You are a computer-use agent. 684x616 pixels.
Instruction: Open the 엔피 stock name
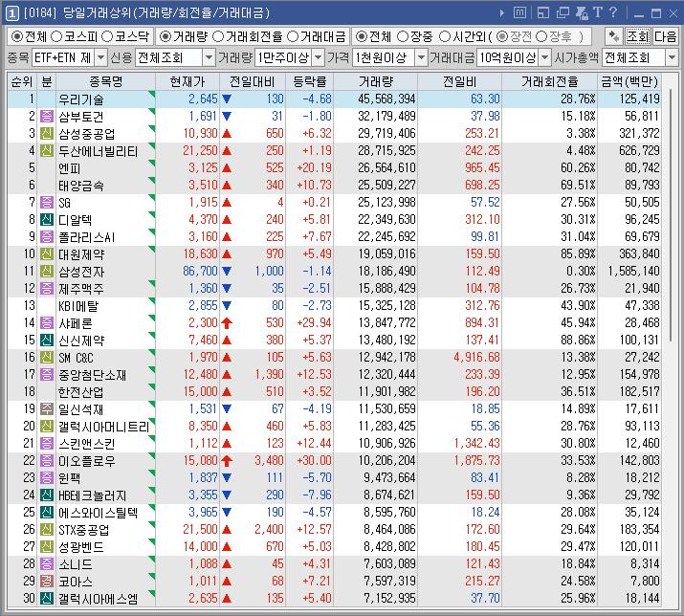pos(70,168)
